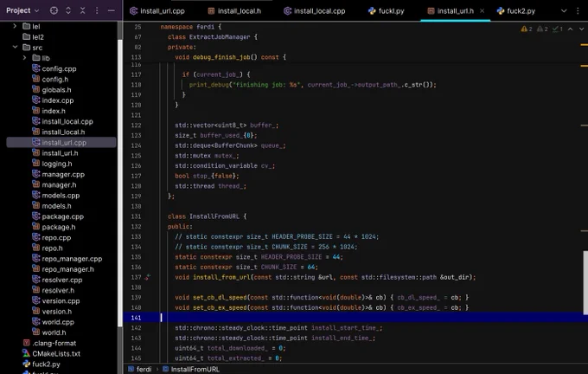Expand the lib folder
588x374 pixels.
tap(24, 58)
